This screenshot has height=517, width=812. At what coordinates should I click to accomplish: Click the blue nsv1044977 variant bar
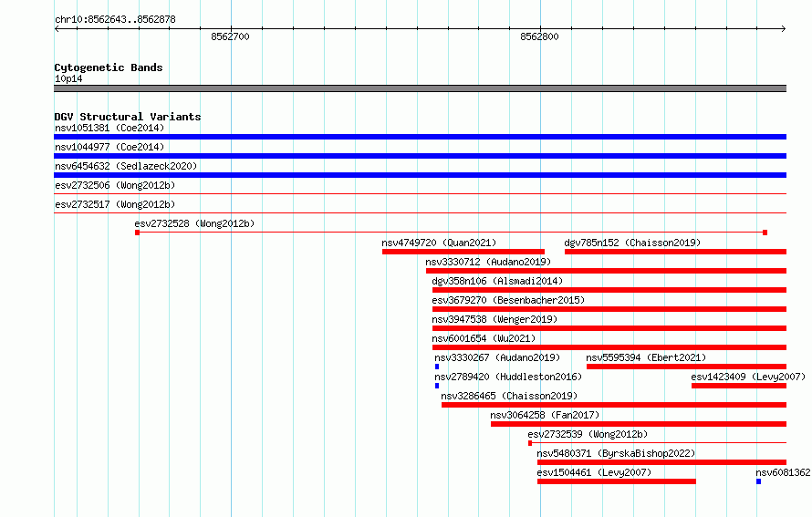[x=420, y=156]
